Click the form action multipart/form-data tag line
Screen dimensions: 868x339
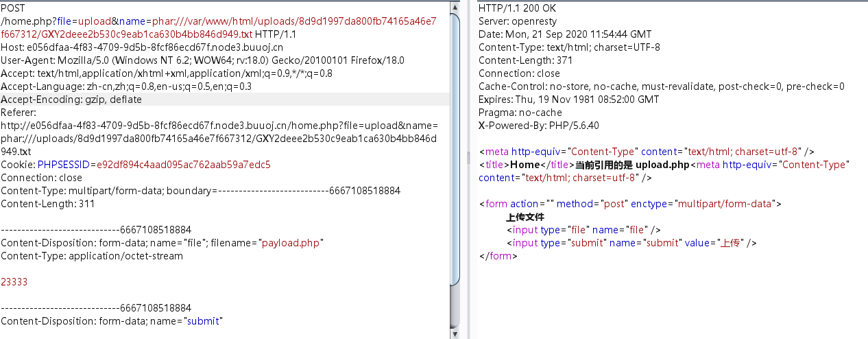coord(630,204)
